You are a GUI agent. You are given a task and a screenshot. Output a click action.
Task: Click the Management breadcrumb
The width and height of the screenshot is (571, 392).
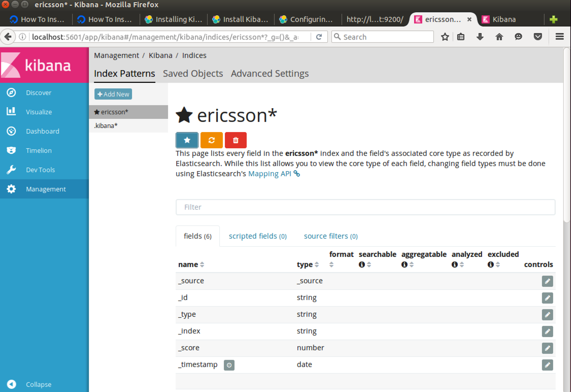[x=117, y=55]
